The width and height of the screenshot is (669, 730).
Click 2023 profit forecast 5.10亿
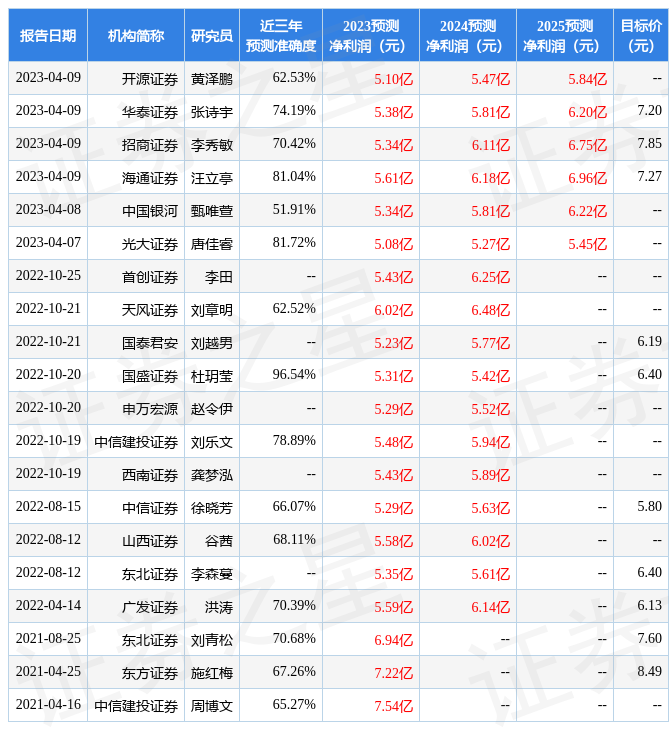(393, 79)
